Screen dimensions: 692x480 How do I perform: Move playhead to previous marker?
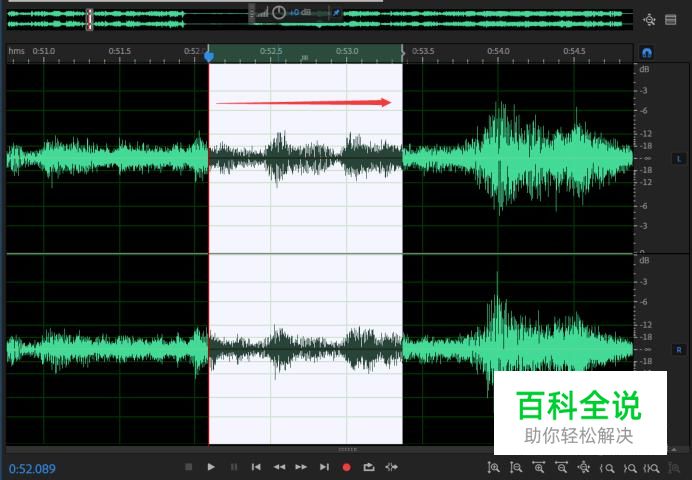256,467
